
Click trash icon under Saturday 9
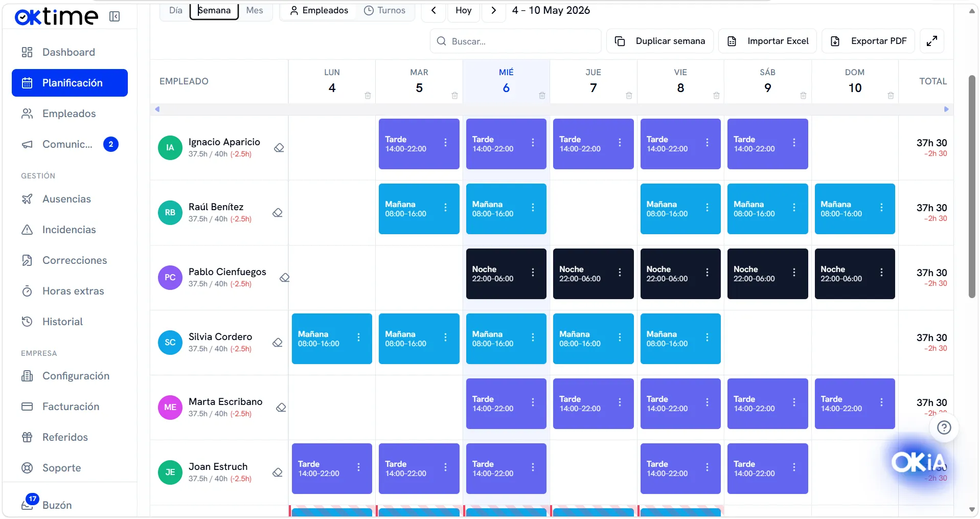click(x=803, y=96)
